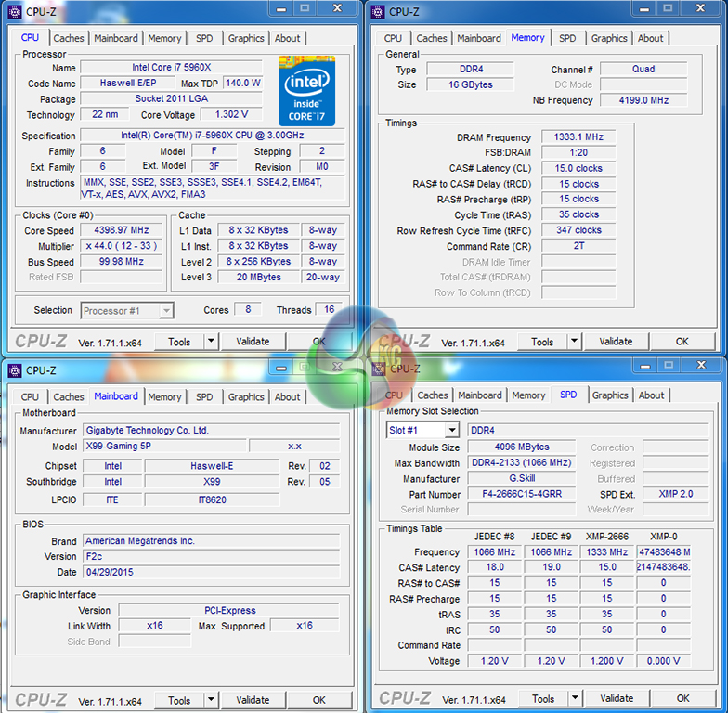Select the SPD tab in the DRAM timings window
Image resolution: width=728 pixels, height=713 pixels.
click(x=566, y=38)
